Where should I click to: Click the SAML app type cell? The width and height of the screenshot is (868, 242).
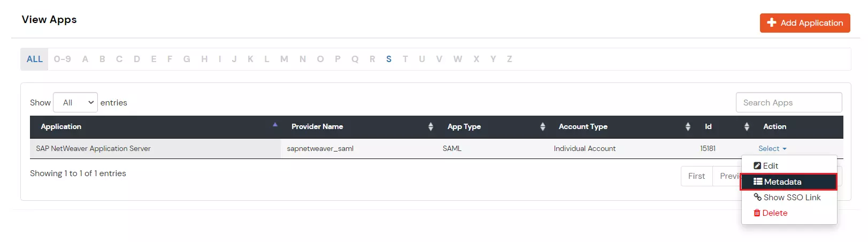pyautogui.click(x=493, y=148)
